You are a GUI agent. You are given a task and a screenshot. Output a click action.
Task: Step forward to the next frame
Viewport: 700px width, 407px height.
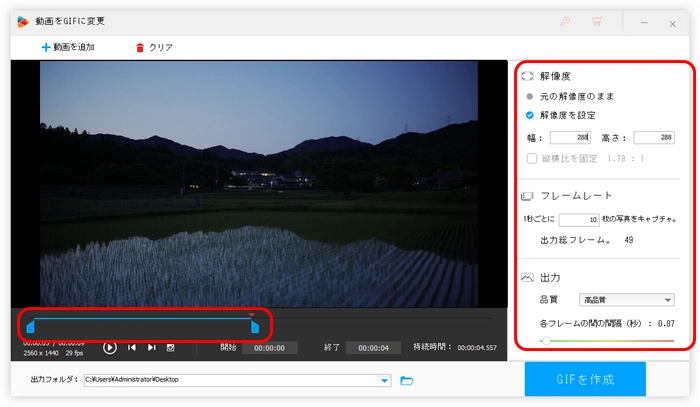152,347
